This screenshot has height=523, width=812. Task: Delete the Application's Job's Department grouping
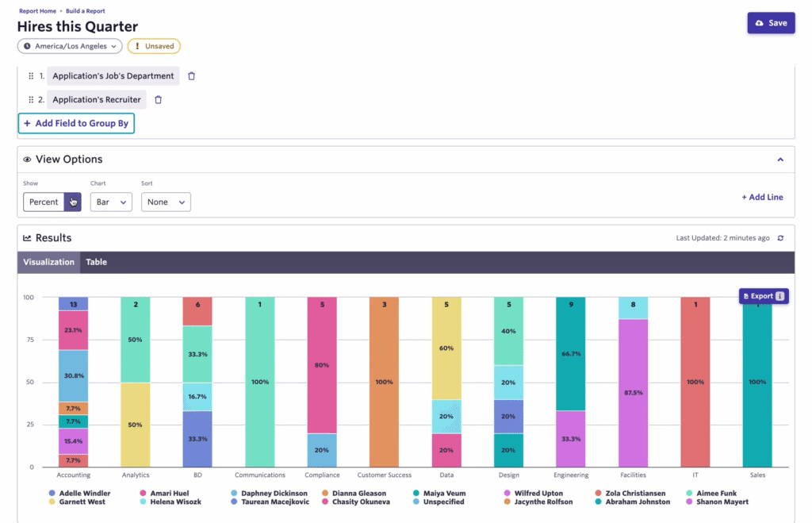point(191,76)
